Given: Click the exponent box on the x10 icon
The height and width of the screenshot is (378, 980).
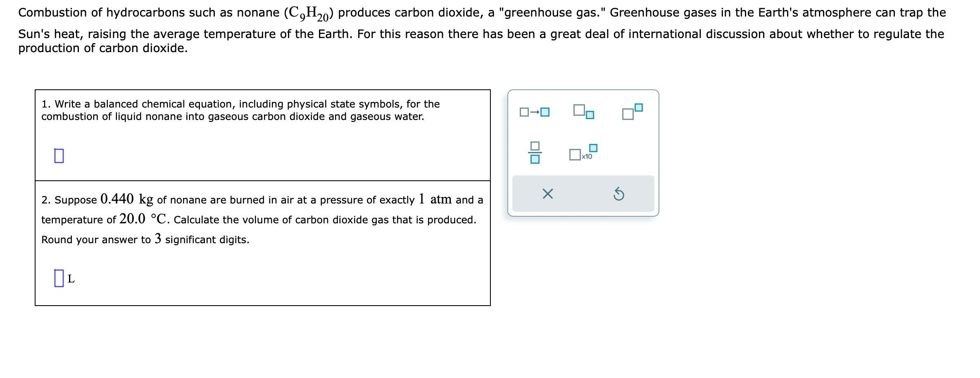Looking at the screenshot, I should 593,148.
